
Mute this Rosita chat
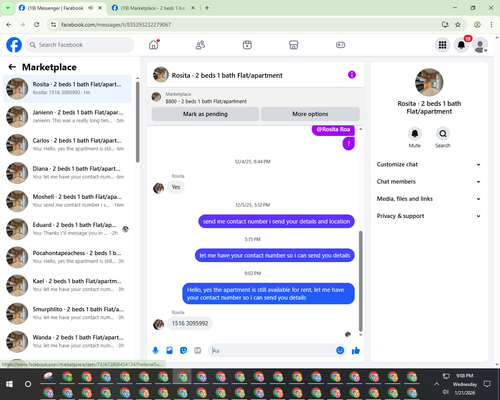[414, 134]
